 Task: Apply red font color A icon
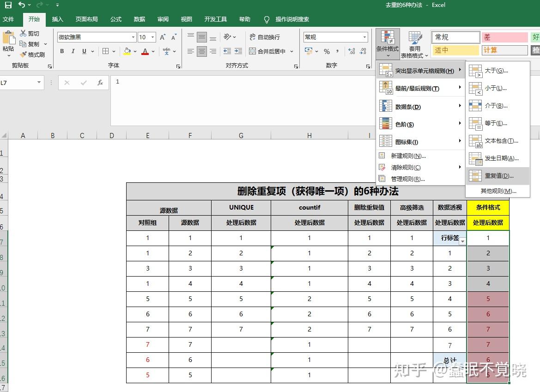click(x=146, y=51)
